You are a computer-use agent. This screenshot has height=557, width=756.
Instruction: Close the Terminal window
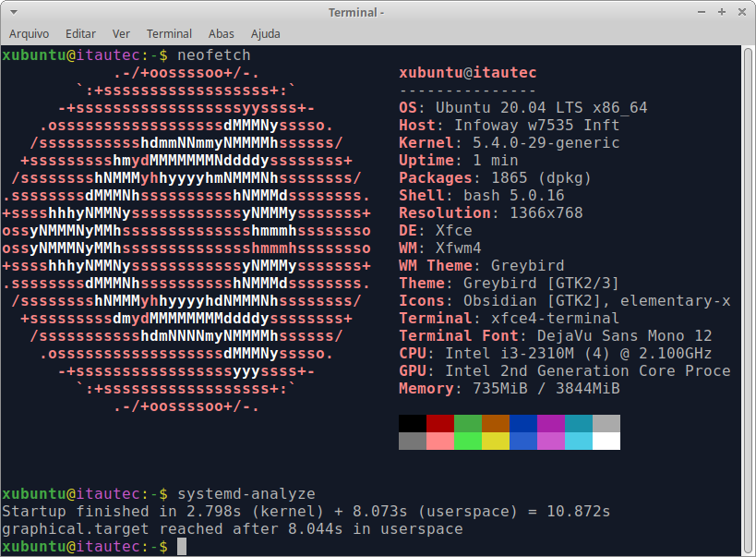[741, 12]
